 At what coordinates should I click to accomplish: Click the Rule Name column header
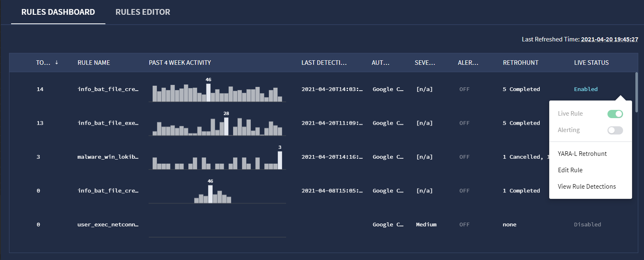point(94,63)
